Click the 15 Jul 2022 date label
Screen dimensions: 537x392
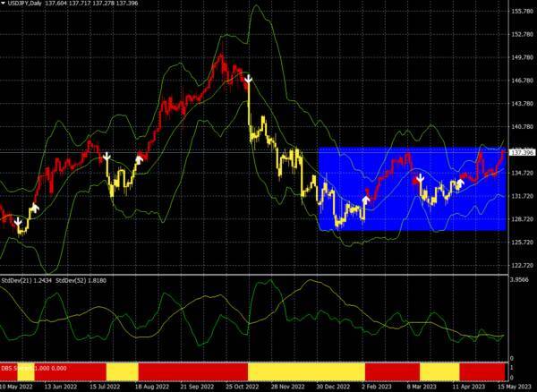pos(106,387)
